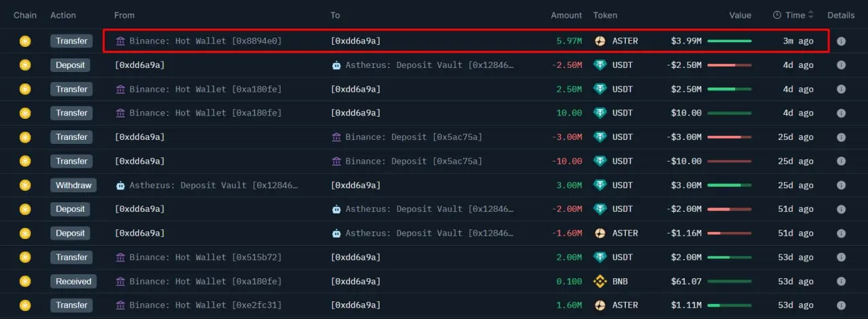This screenshot has width=868, height=319.
Task: Click the ASTER token icon in the $3.99M row
Action: pos(600,41)
